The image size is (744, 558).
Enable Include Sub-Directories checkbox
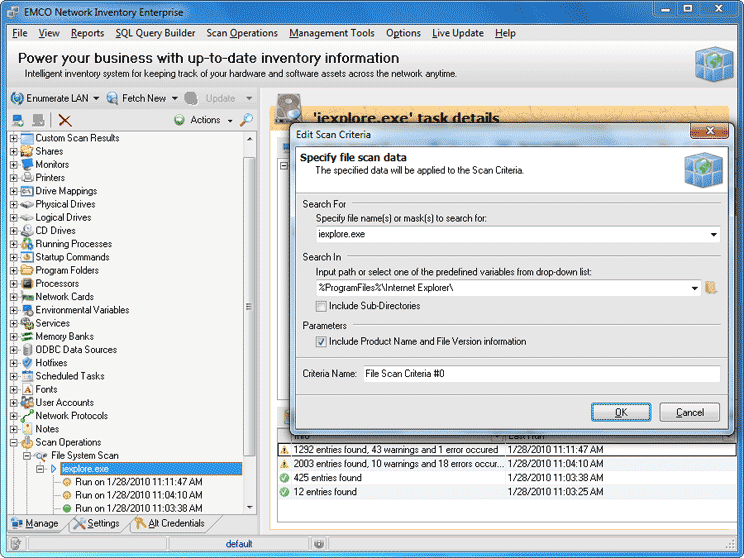coord(321,306)
